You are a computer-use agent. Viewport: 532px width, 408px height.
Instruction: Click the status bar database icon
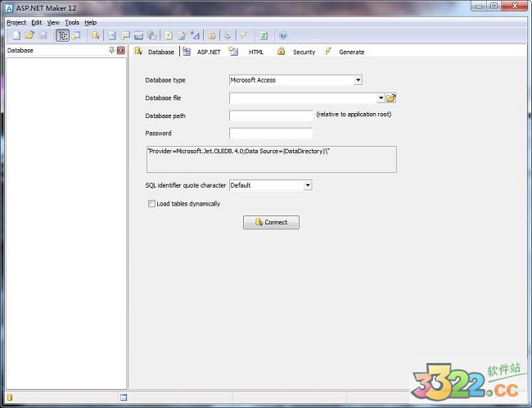pos(10,397)
